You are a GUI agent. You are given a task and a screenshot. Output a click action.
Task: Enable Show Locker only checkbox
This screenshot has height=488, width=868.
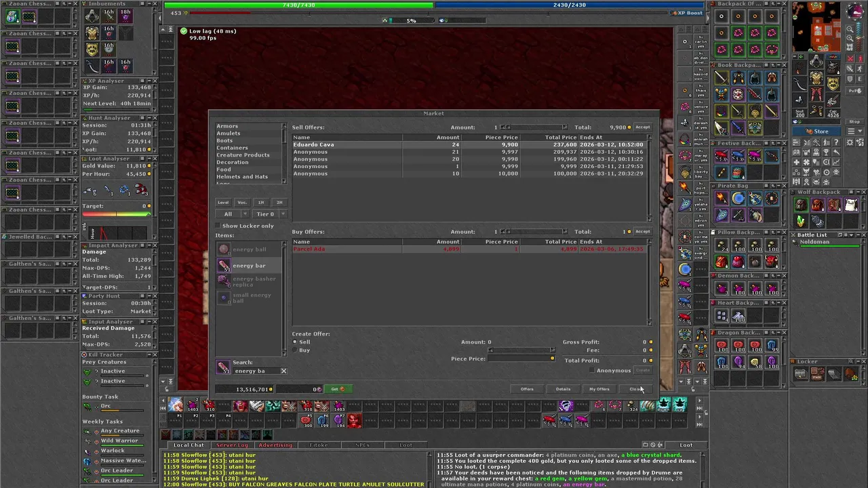(x=218, y=226)
